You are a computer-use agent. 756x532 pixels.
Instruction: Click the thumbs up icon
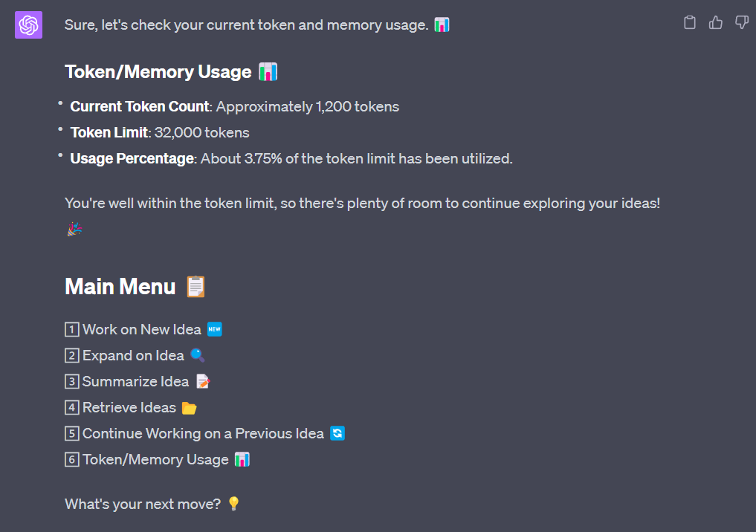[716, 23]
